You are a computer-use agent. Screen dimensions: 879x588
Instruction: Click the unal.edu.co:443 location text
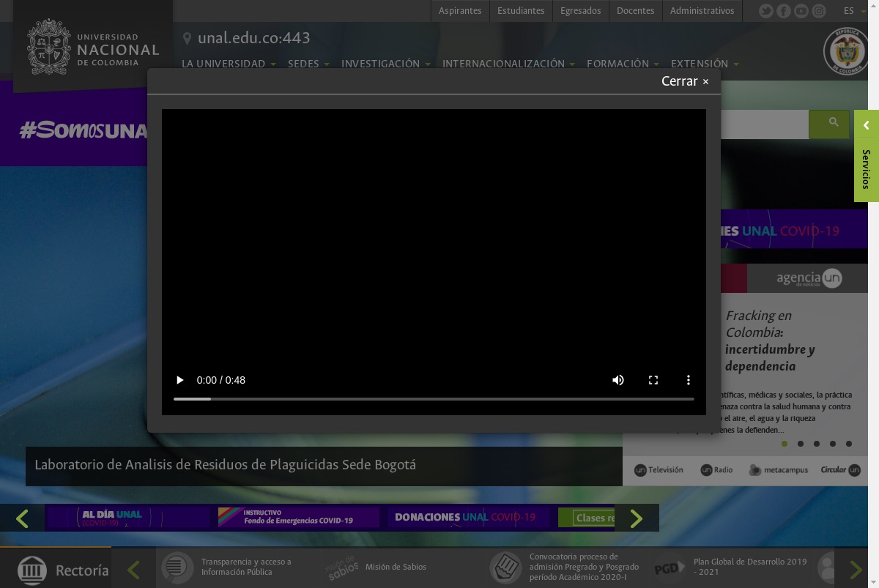click(253, 38)
